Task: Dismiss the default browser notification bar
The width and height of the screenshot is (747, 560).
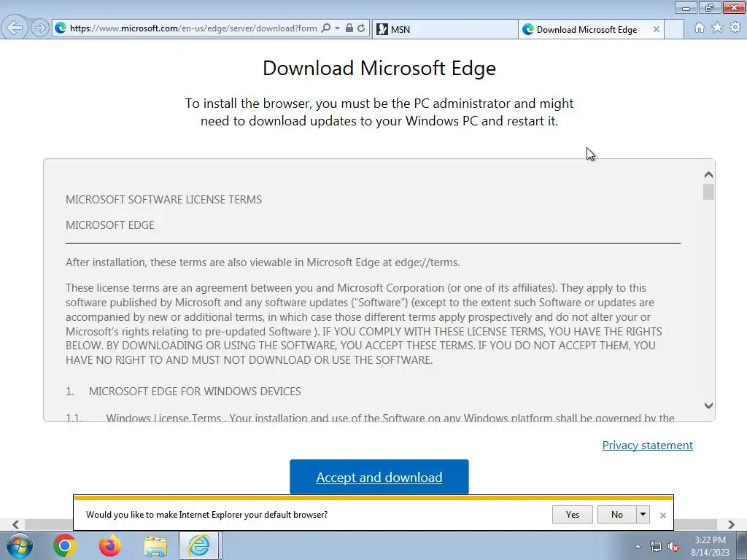Action: (662, 516)
